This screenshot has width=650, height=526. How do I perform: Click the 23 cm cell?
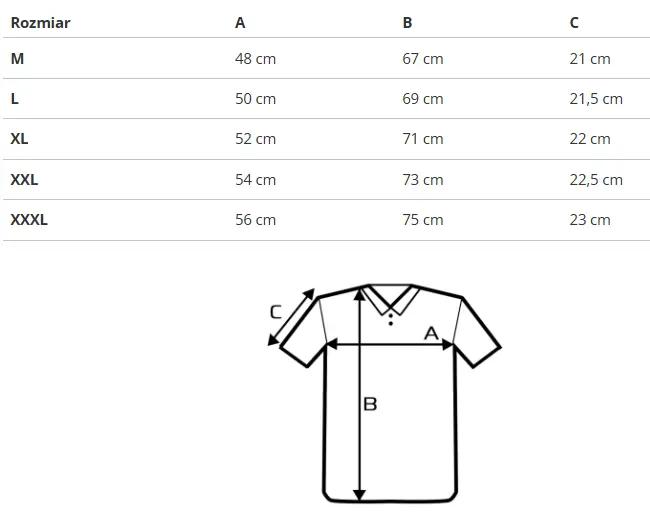[x=590, y=220]
